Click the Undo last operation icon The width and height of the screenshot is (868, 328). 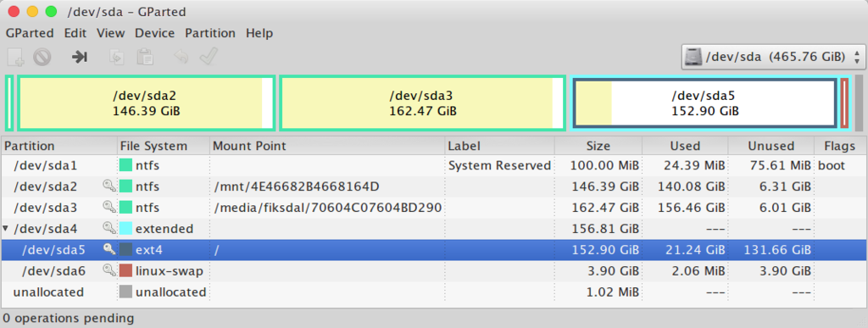point(181,57)
